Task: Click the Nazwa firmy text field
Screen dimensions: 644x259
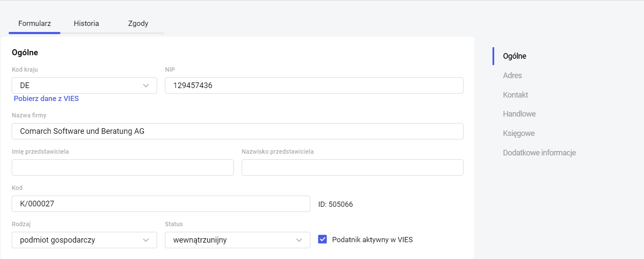Action: click(x=237, y=131)
